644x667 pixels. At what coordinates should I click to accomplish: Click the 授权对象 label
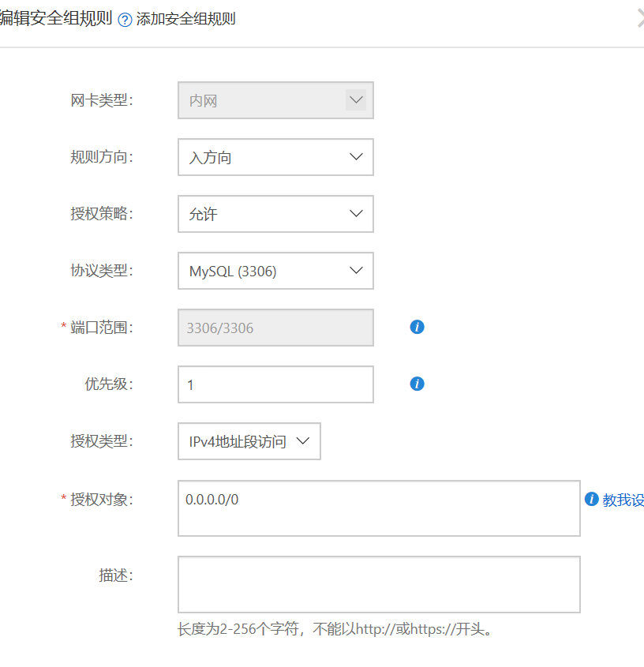(x=102, y=500)
